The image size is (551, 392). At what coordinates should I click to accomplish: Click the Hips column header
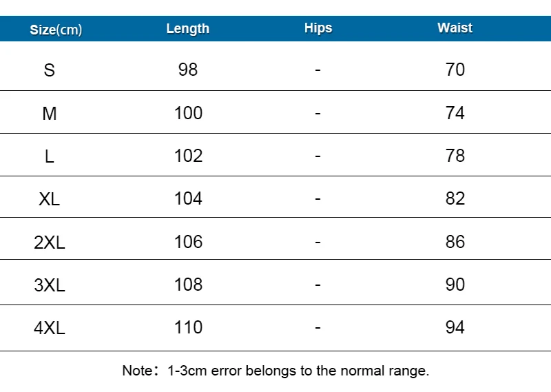(318, 28)
